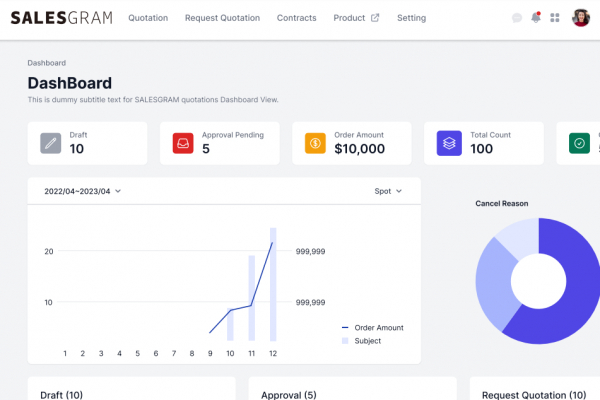Click the green checkmark card icon
This screenshot has height=400, width=600.
point(579,143)
